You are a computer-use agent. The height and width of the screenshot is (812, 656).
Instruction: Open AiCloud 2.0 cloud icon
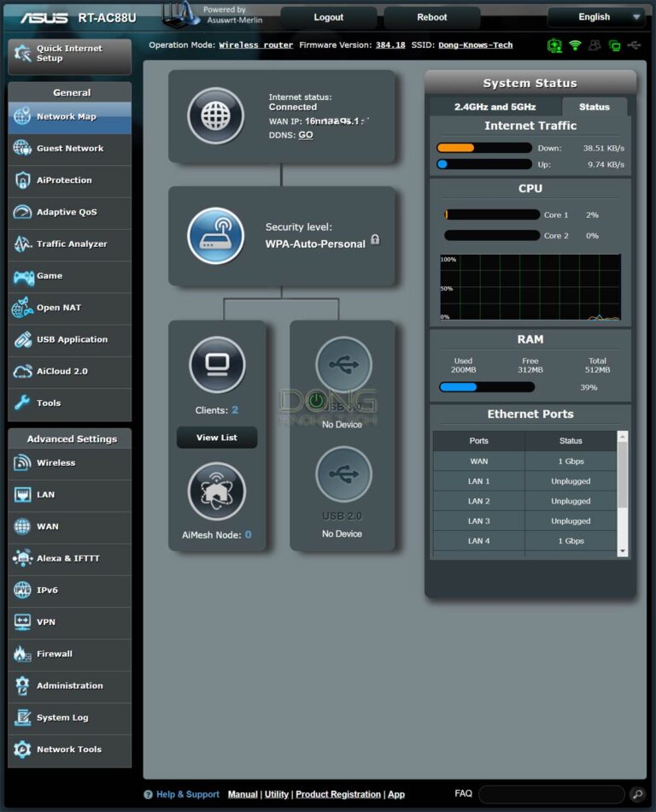tap(22, 371)
